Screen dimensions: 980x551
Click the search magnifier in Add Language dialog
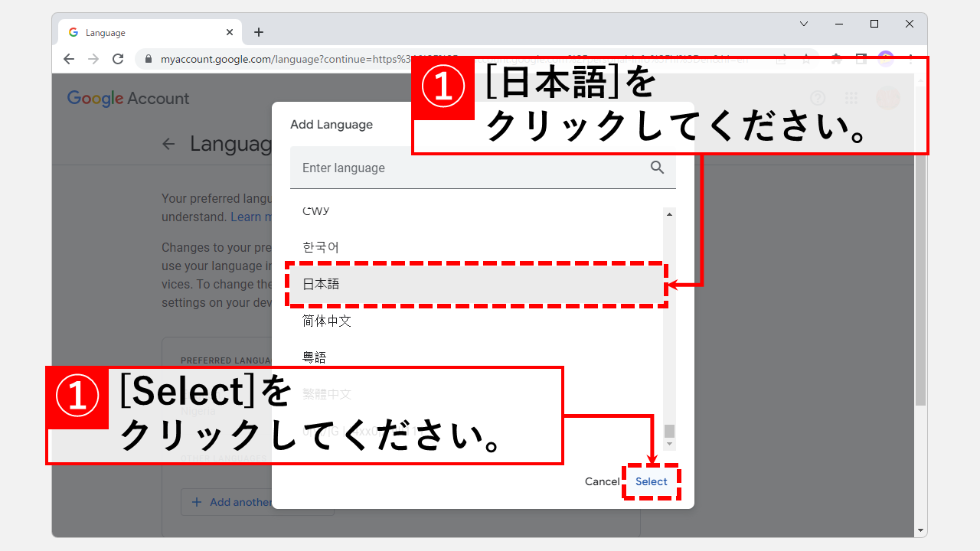pyautogui.click(x=657, y=168)
